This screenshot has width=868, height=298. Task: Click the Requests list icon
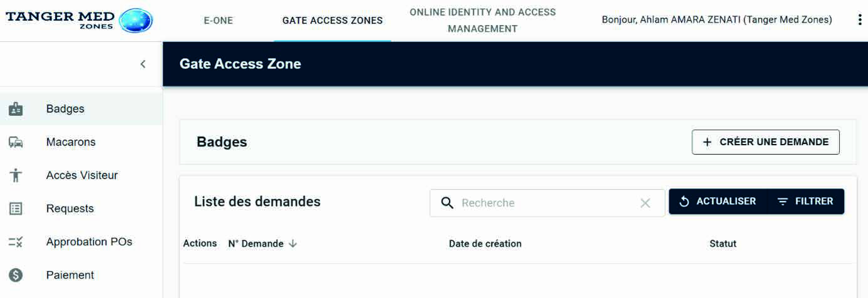click(16, 208)
